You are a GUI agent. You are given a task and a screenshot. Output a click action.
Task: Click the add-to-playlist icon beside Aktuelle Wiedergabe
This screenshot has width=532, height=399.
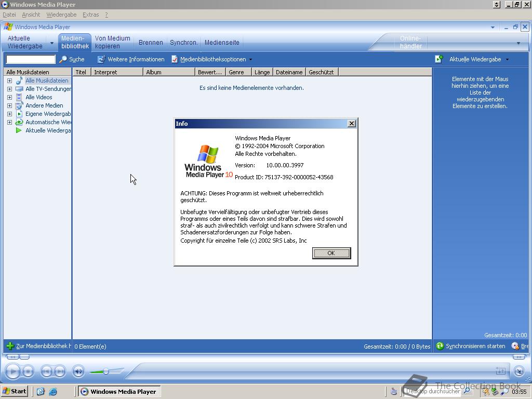438,59
